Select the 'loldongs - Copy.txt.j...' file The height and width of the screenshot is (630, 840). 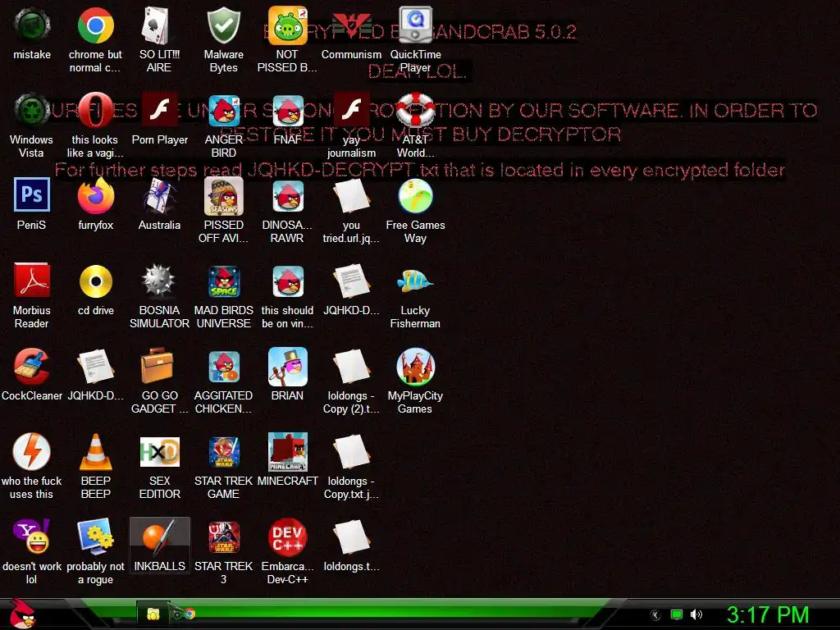(351, 452)
